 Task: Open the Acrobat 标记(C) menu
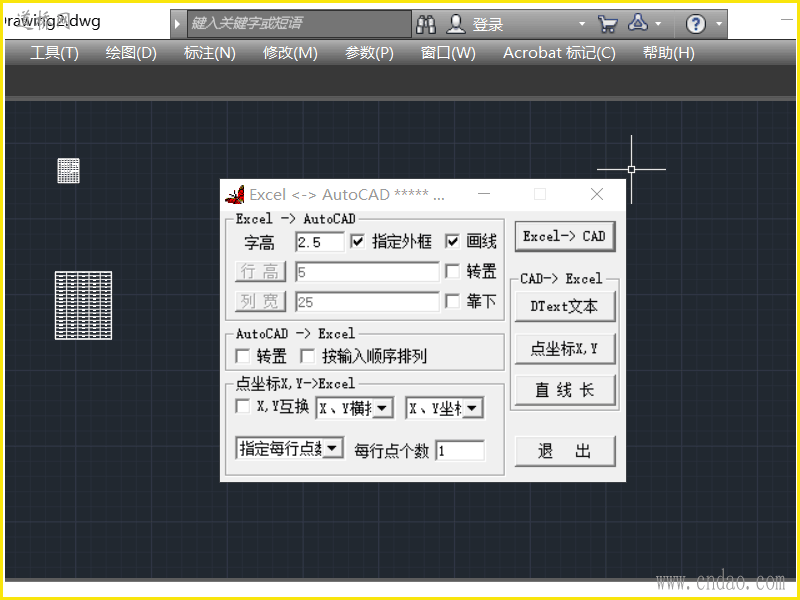[x=559, y=53]
